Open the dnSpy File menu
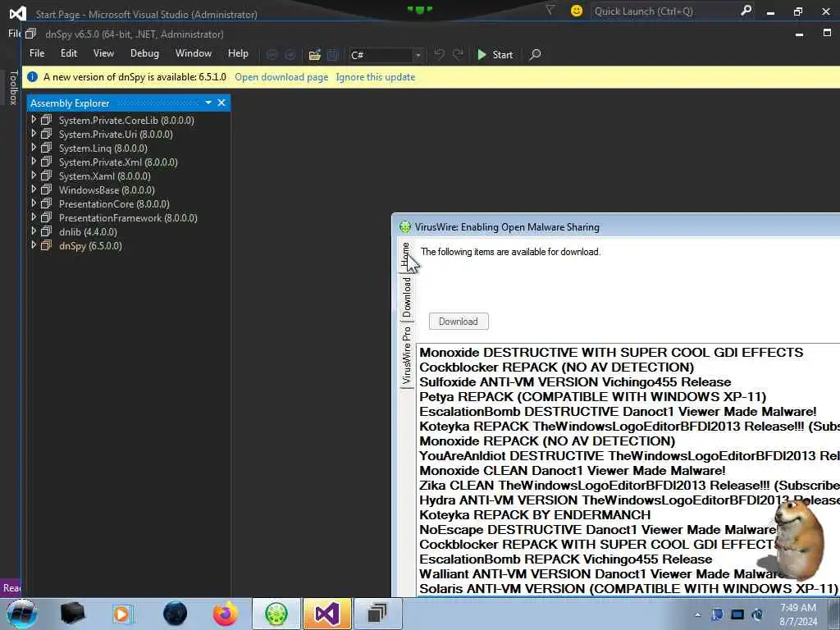This screenshot has height=630, width=840. (x=37, y=53)
